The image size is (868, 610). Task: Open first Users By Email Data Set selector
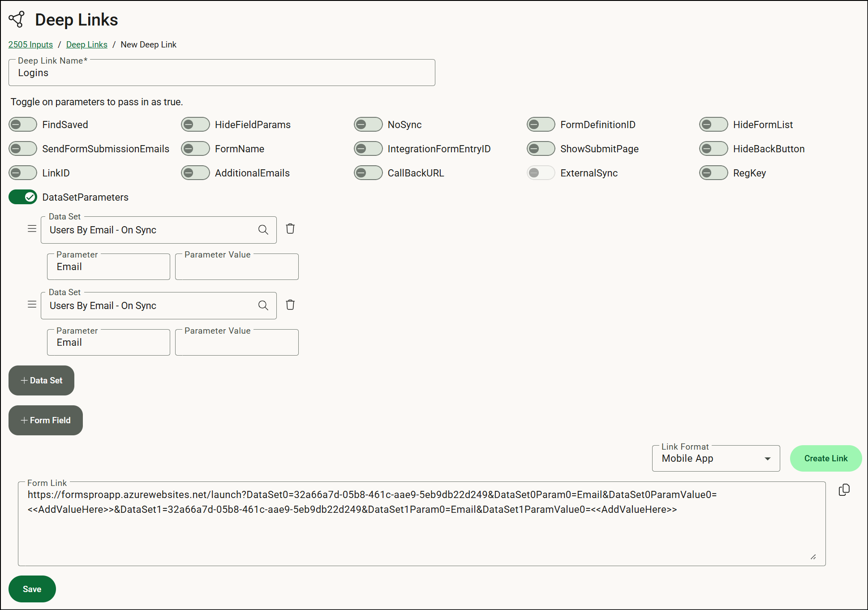(159, 230)
